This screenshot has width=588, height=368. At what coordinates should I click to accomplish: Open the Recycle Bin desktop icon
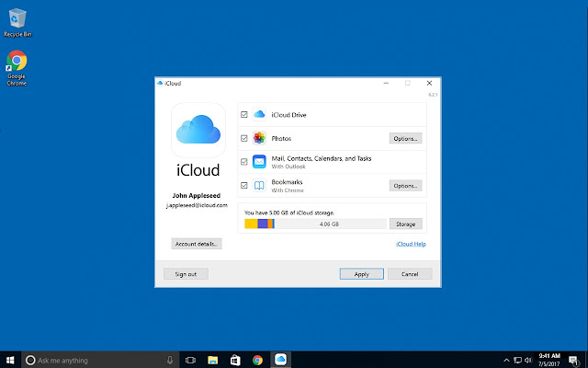[x=17, y=22]
